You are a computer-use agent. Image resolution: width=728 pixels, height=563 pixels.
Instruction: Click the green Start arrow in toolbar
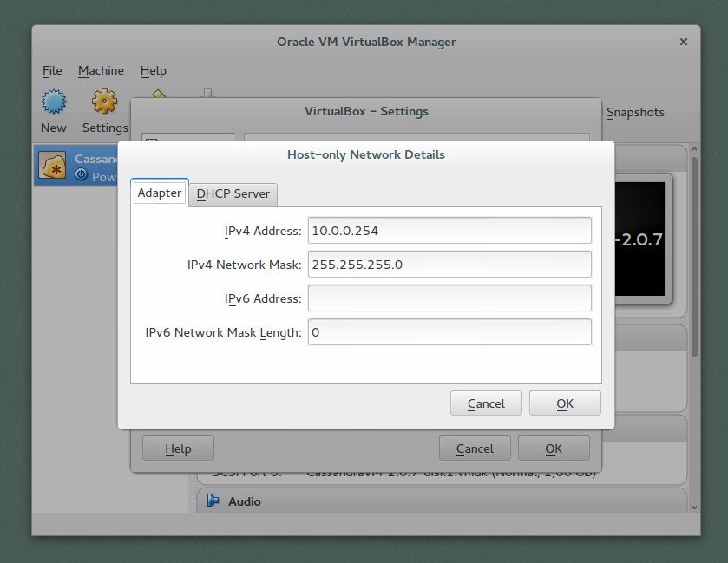pyautogui.click(x=159, y=93)
